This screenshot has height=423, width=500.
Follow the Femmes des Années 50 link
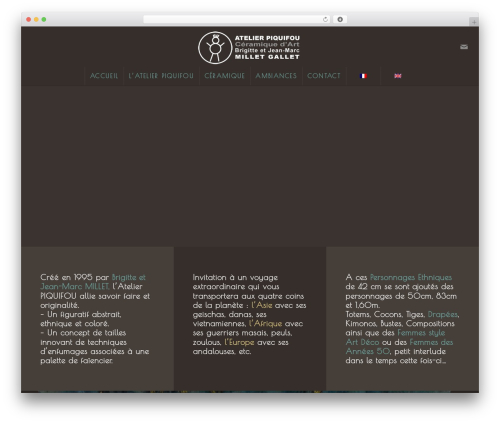[399, 347]
